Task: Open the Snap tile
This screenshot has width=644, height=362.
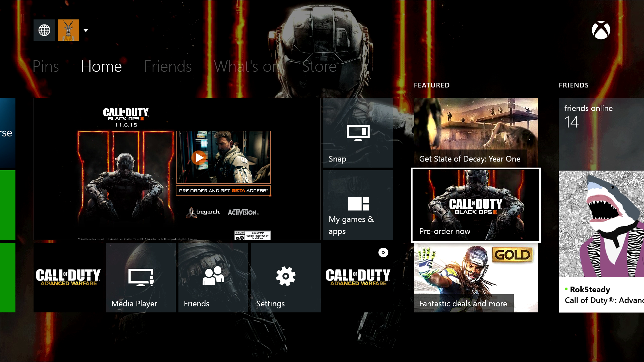Action: click(x=358, y=133)
